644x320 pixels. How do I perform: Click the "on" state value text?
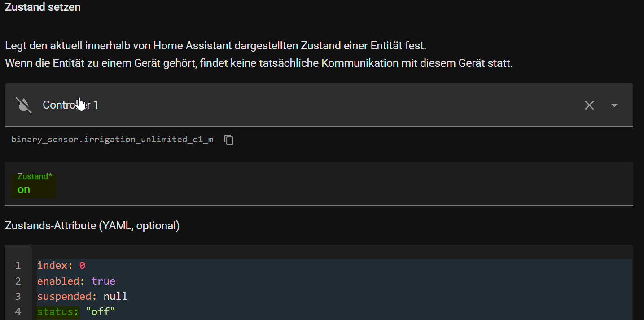pos(24,189)
